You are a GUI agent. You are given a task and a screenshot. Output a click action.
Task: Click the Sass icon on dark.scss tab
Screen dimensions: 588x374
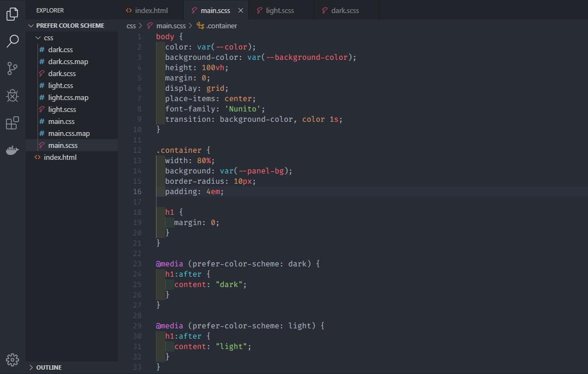pyautogui.click(x=325, y=10)
